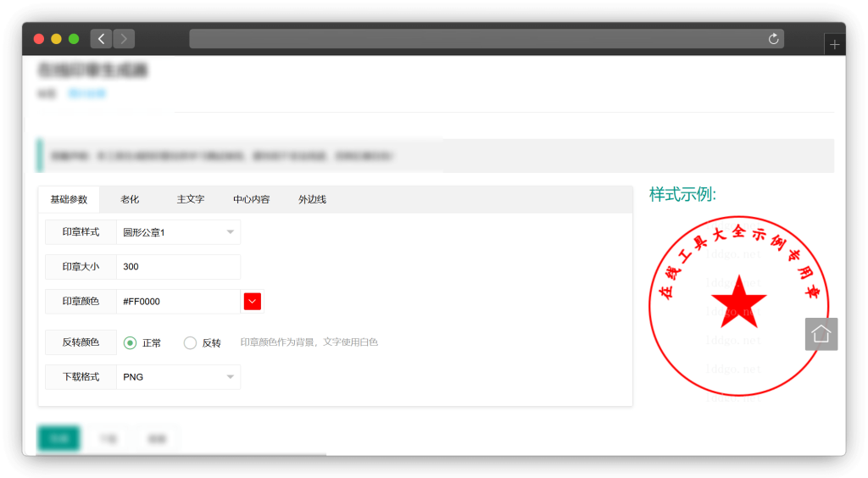Select the 基础参数 tab
Image resolution: width=868 pixels, height=478 pixels.
click(x=69, y=200)
